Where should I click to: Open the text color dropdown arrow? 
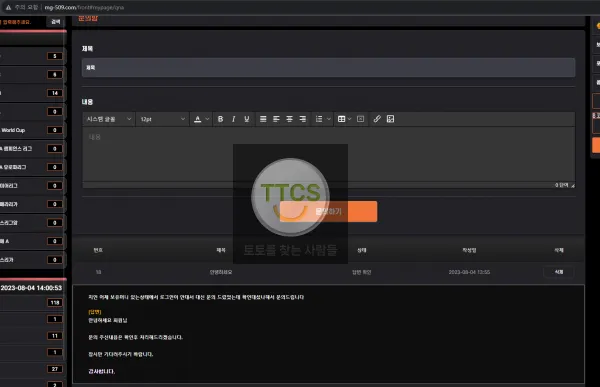click(207, 119)
